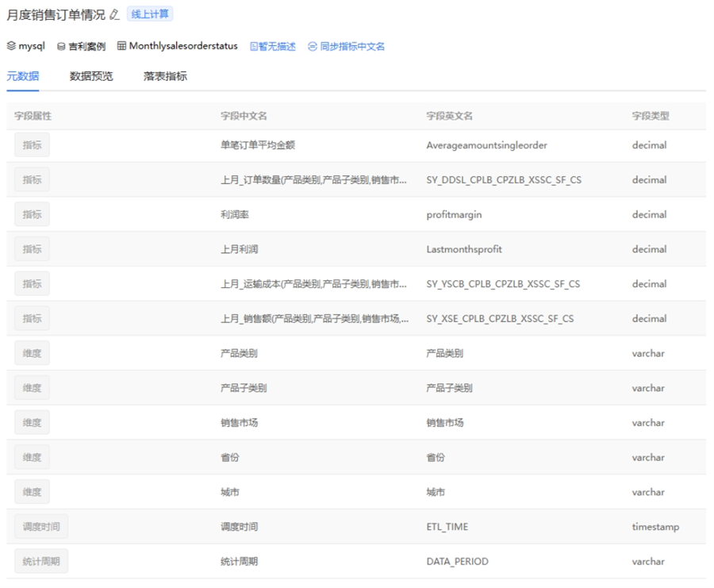Click the 指标 tag on the 单笔订单平均金额 row
The image size is (714, 588).
[x=30, y=144]
